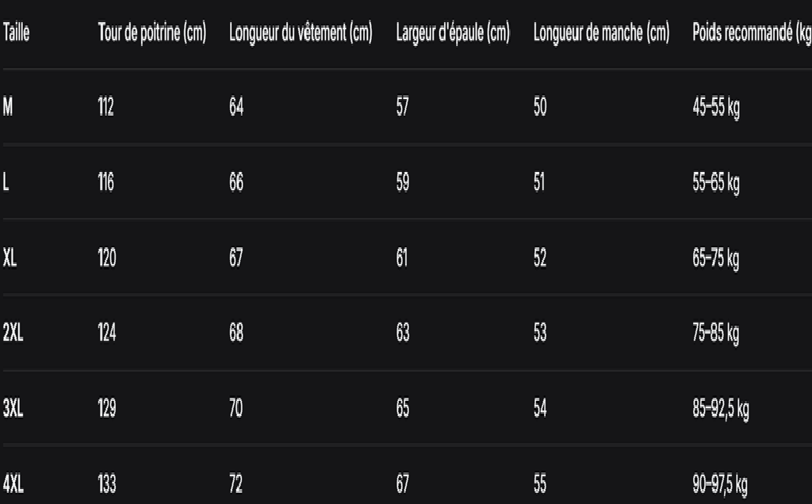Screen dimensions: 812x504
Task: Click the M size row label
Action: (8, 107)
